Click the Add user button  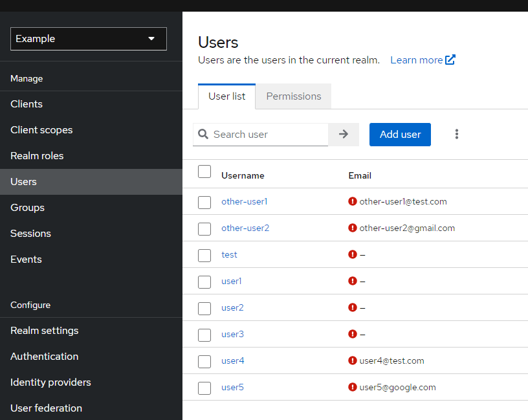pyautogui.click(x=400, y=135)
